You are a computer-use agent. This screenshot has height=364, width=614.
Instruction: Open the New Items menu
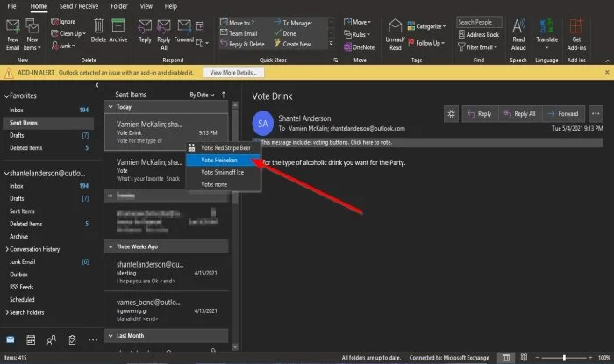pyautogui.click(x=32, y=35)
